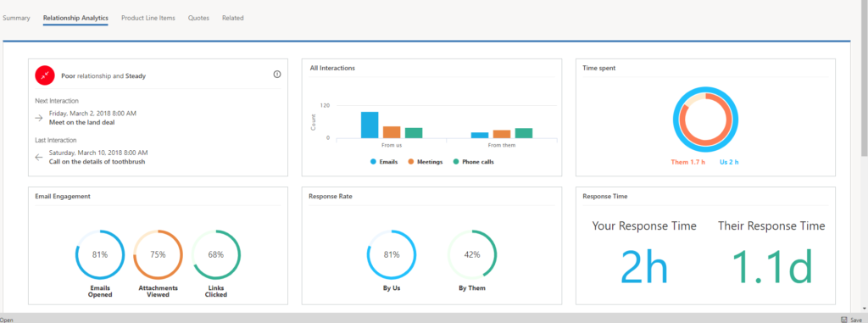The height and width of the screenshot is (323, 868).
Task: Click the 68% Links Clicked ring
Action: pyautogui.click(x=216, y=255)
